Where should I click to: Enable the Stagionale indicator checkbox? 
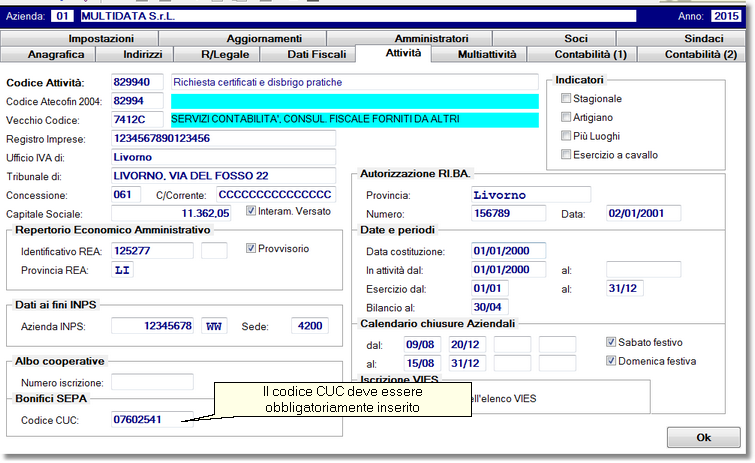(x=566, y=99)
